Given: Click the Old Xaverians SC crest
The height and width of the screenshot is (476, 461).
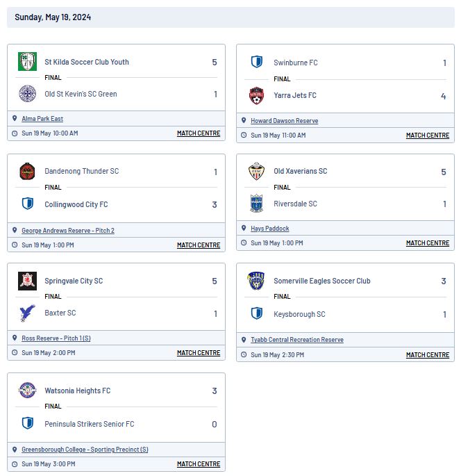Looking at the screenshot, I should point(257,171).
